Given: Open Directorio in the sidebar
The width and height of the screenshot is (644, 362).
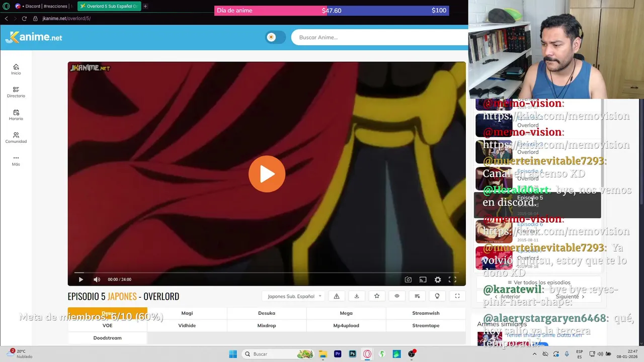Looking at the screenshot, I should click(16, 92).
